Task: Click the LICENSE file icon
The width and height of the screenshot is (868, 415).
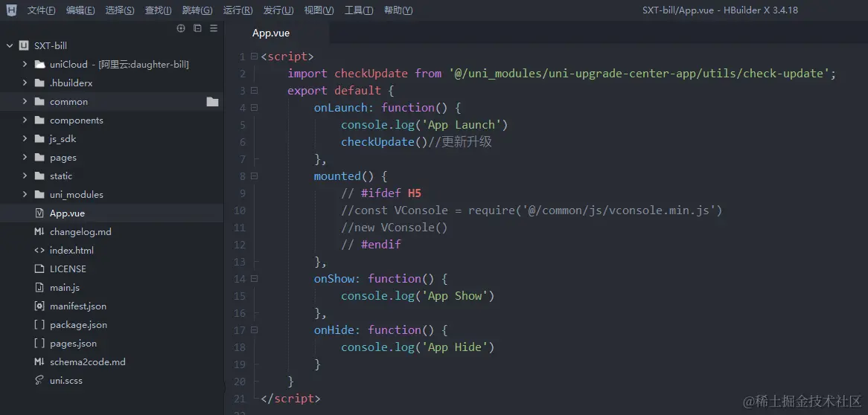Action: point(39,269)
